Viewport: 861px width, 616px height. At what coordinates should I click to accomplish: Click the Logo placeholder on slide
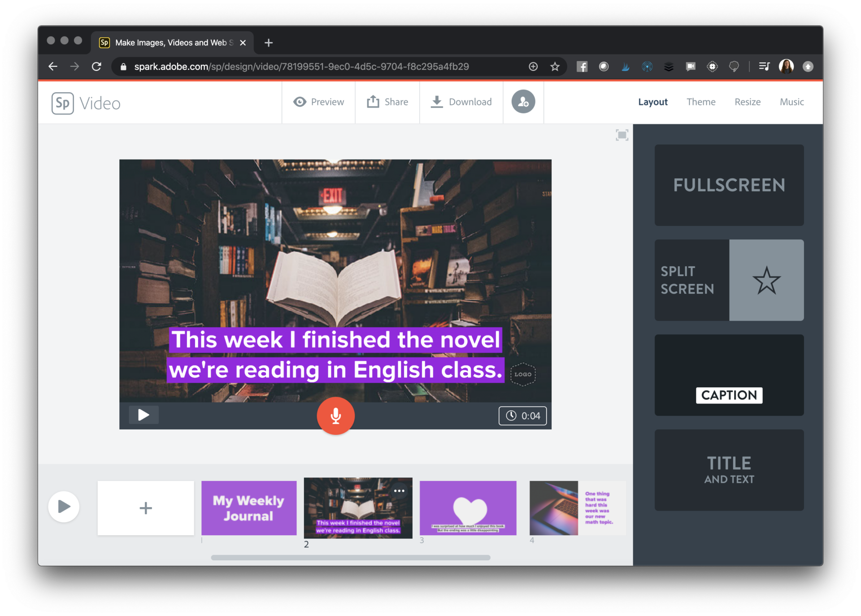click(x=523, y=374)
